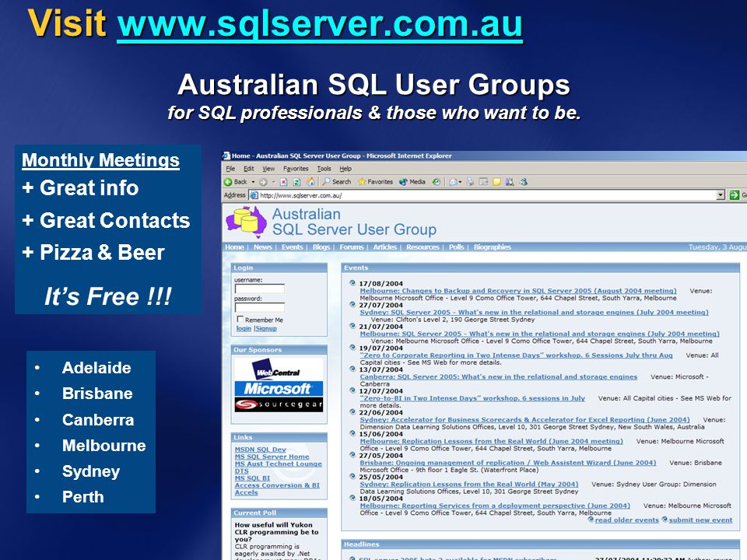Screen dimensions: 747x560
Task: Go to the Biographies navigation item
Action: [492, 247]
